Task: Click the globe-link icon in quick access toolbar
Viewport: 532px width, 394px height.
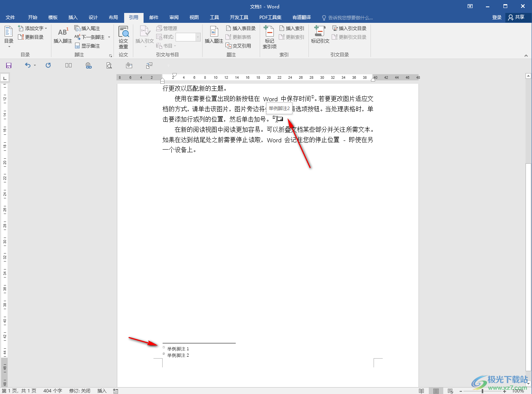Action: coord(89,65)
